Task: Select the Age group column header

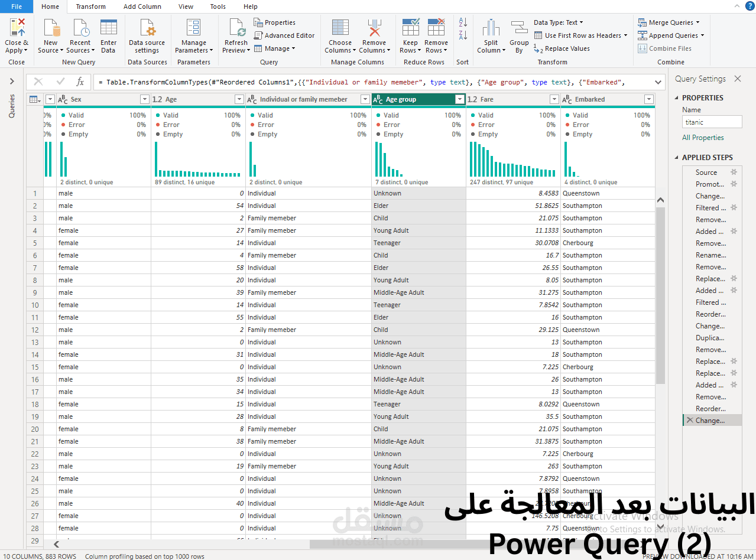Action: 418,99
